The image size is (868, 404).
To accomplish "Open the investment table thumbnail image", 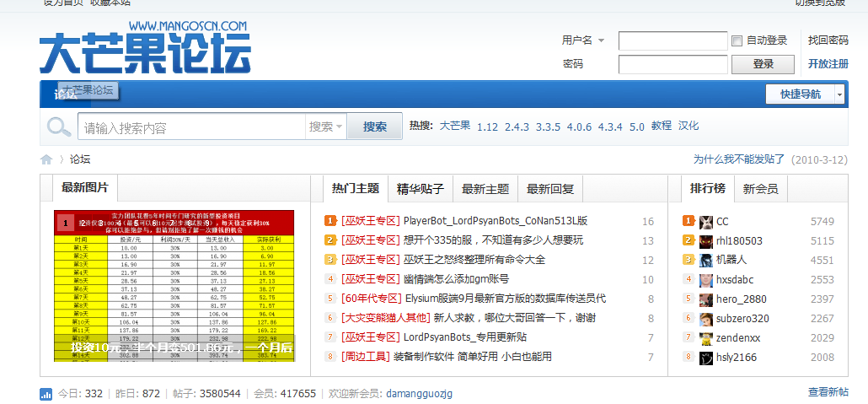I will point(174,285).
